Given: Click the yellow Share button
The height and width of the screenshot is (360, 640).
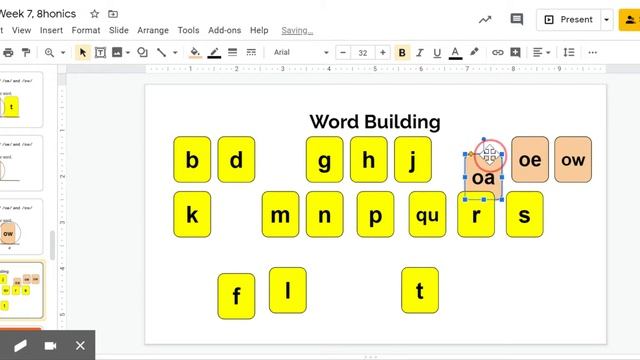Looking at the screenshot, I should point(630,20).
